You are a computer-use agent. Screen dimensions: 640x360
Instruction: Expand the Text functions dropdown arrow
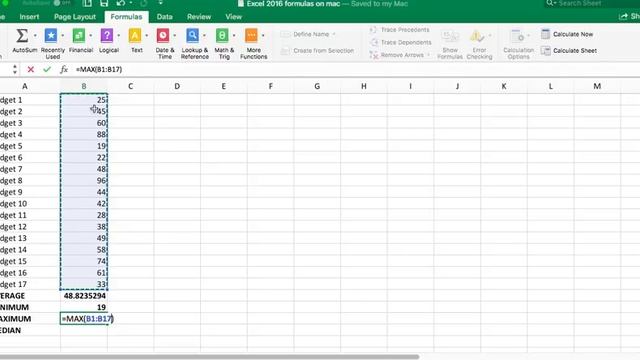click(147, 36)
